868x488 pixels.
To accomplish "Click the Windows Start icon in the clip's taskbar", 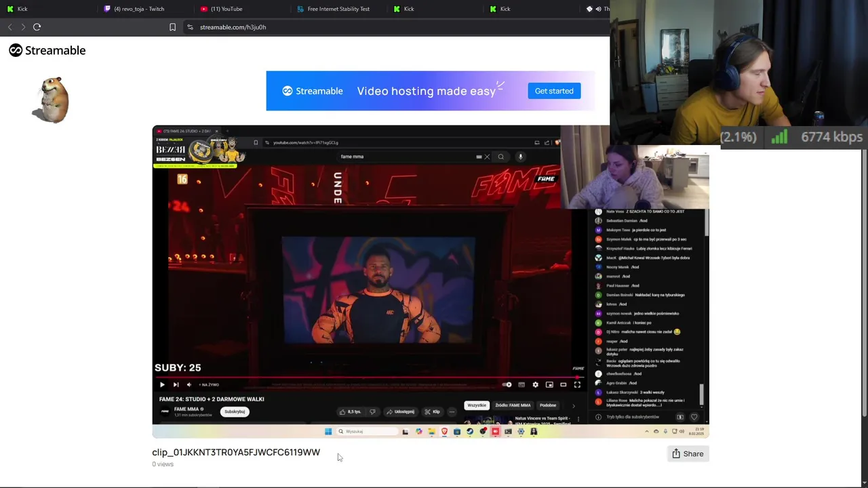I will click(328, 432).
